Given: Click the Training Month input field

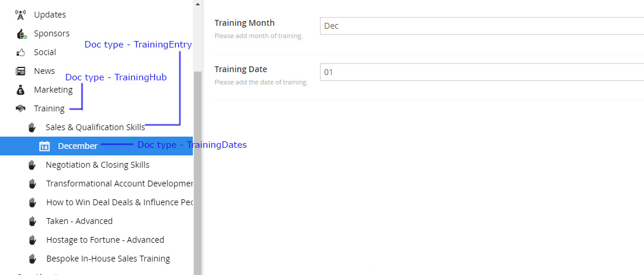Looking at the screenshot, I should click(482, 26).
